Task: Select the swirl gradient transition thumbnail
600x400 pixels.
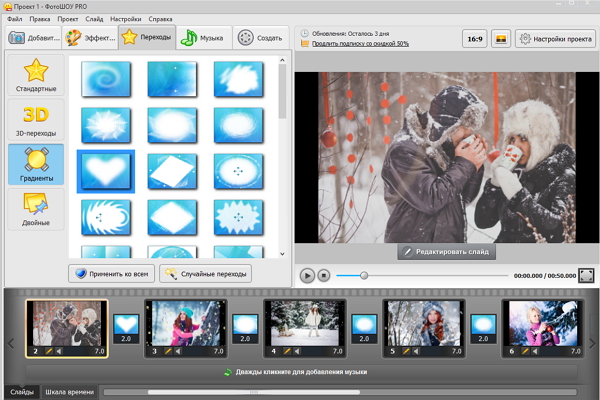Action: [x=106, y=79]
